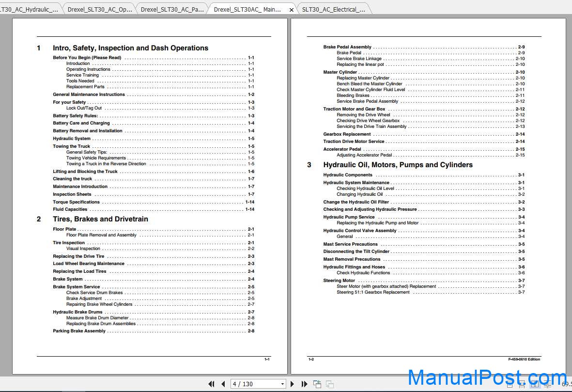Click the 'Lock Out/Tag Out' entry
This screenshot has width=572, height=392.
click(x=160, y=108)
